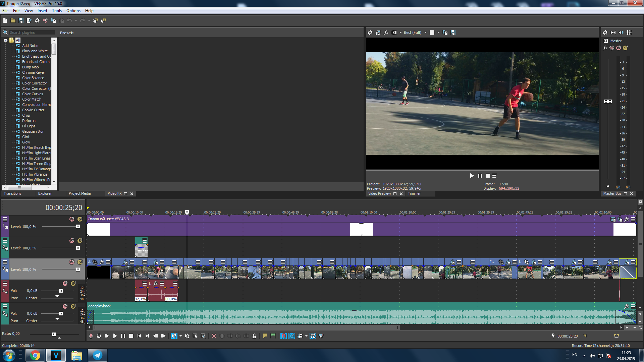The width and height of the screenshot is (644, 362).
Task: Insert a region from the transport toolbar
Action: (x=273, y=336)
